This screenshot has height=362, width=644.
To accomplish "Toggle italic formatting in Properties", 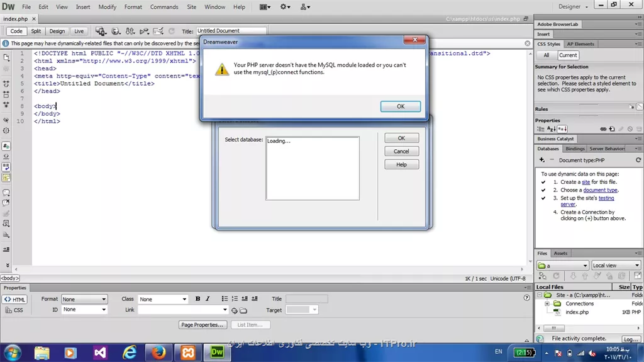I will [x=208, y=298].
